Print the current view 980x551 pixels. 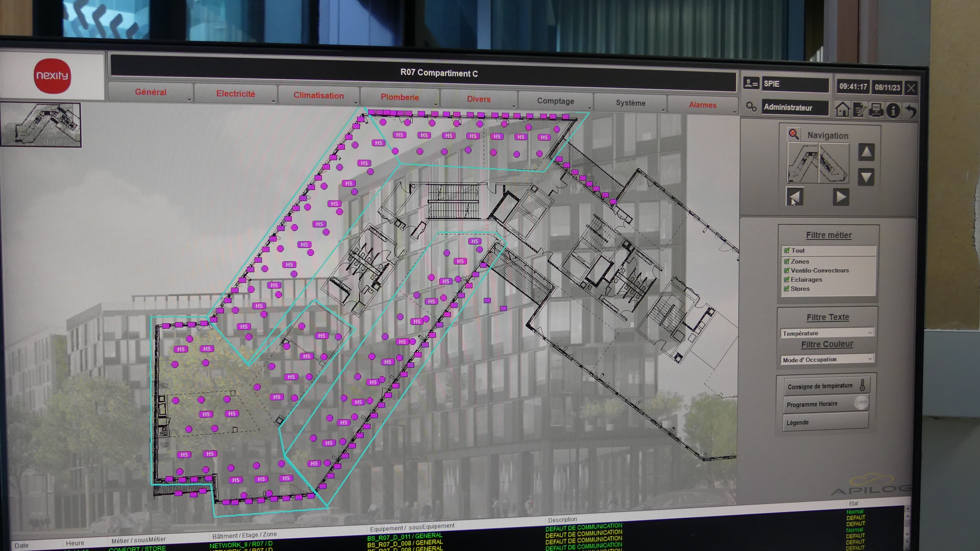tap(876, 110)
